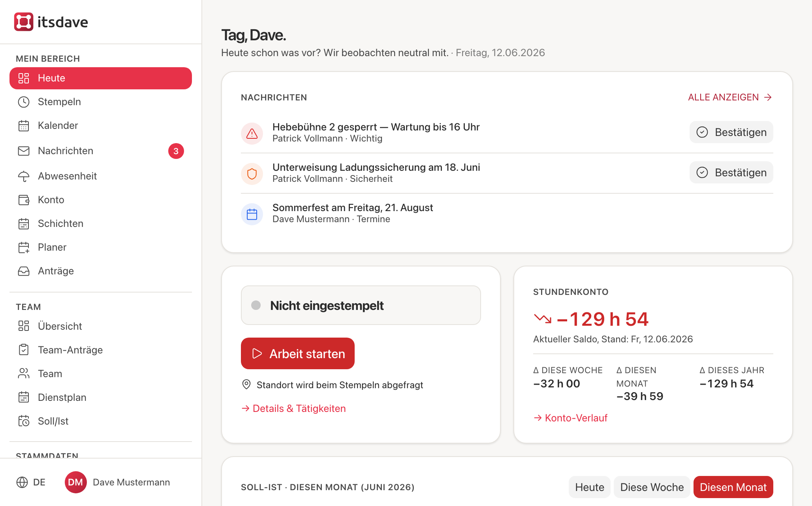This screenshot has height=506, width=812.
Task: Open Abwesenheit in the sidebar
Action: (101, 176)
